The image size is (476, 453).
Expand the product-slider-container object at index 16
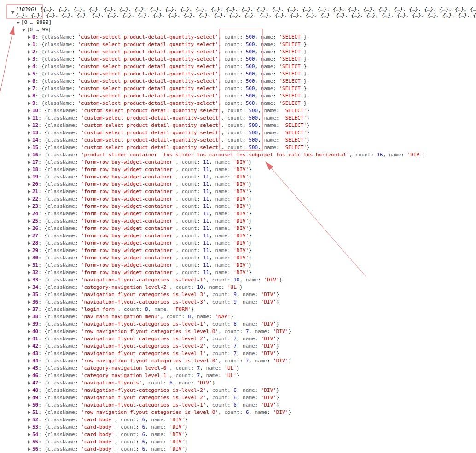(x=29, y=155)
